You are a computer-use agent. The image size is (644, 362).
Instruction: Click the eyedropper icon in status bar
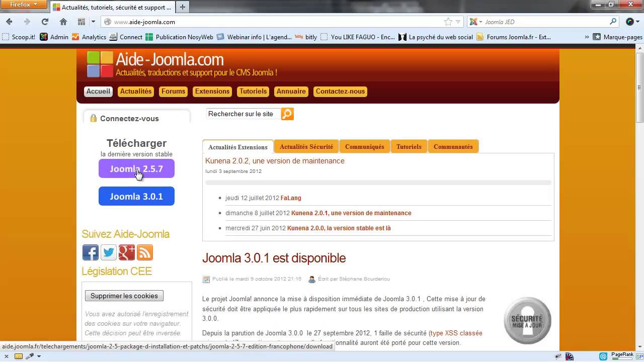[29, 356]
